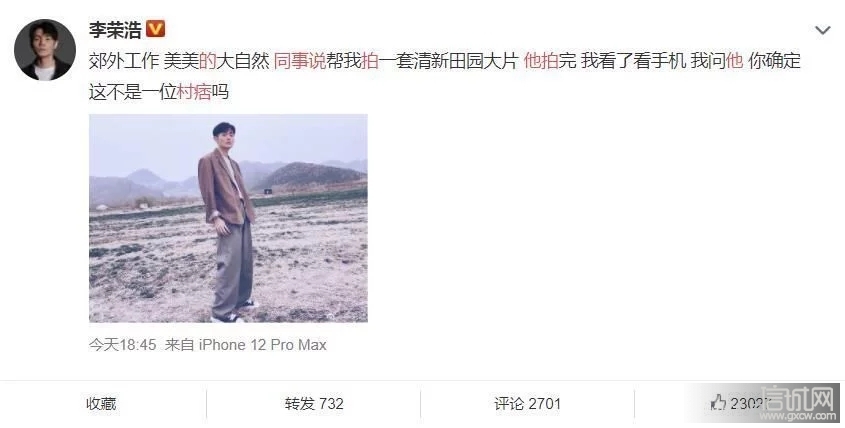Click highlighted 他拍 text in post
The image size is (845, 428).
click(541, 61)
